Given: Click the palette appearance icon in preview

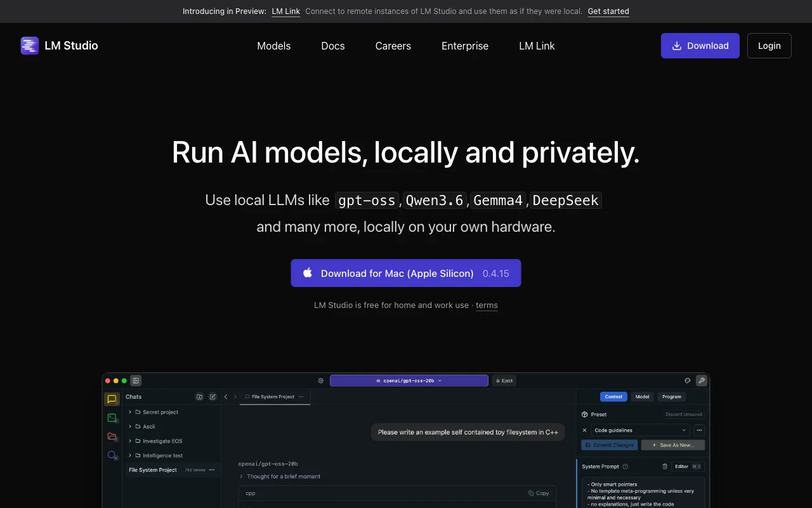Looking at the screenshot, I should pyautogui.click(x=687, y=380).
